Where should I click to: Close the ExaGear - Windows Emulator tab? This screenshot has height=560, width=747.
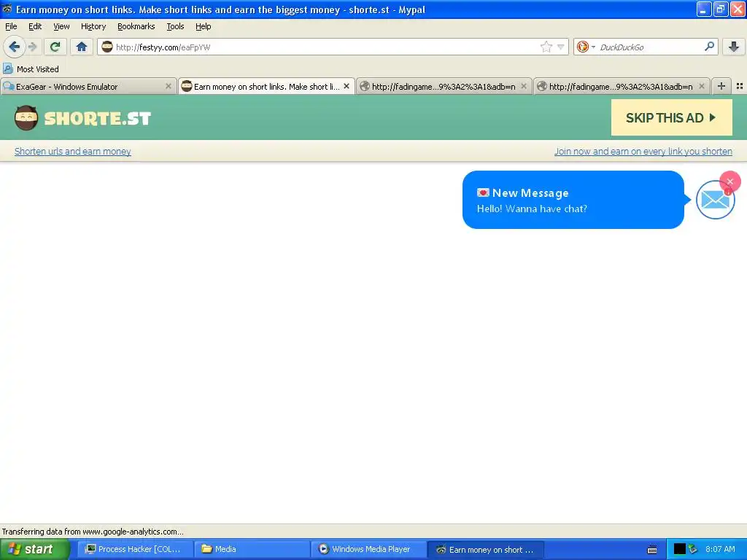click(169, 86)
